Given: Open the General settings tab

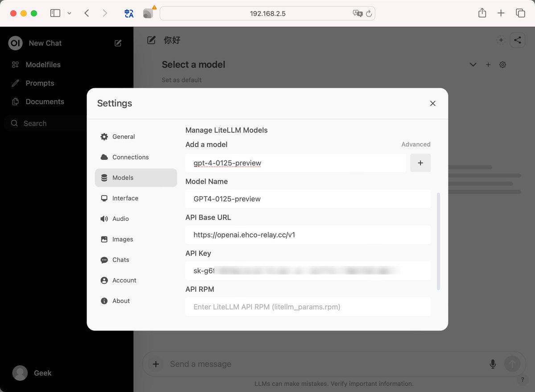Looking at the screenshot, I should [136, 137].
